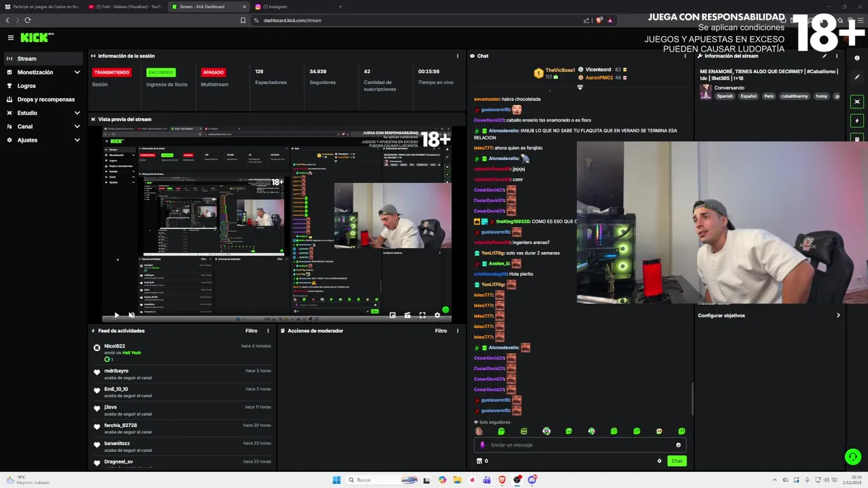Image resolution: width=868 pixels, height=488 pixels.
Task: Open chat settings gear icon
Action: tap(659, 461)
